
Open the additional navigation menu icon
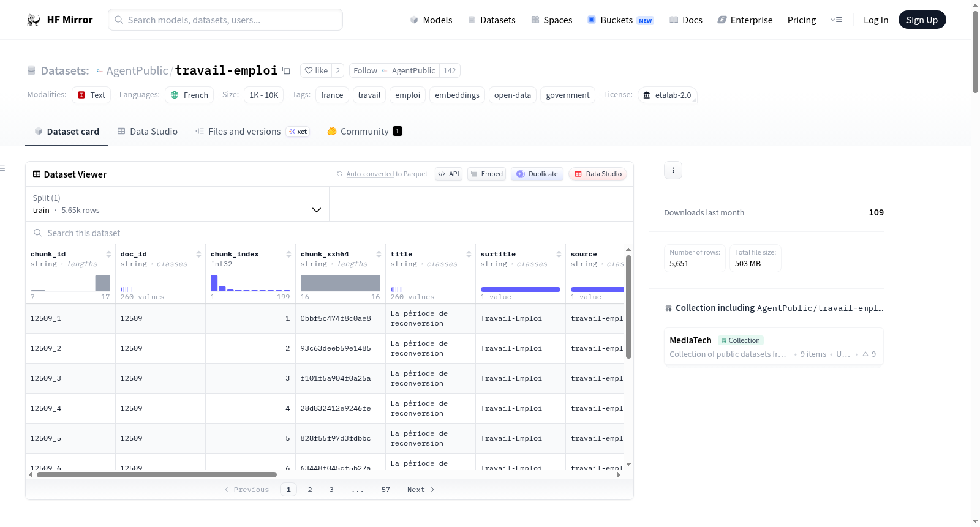pos(836,20)
